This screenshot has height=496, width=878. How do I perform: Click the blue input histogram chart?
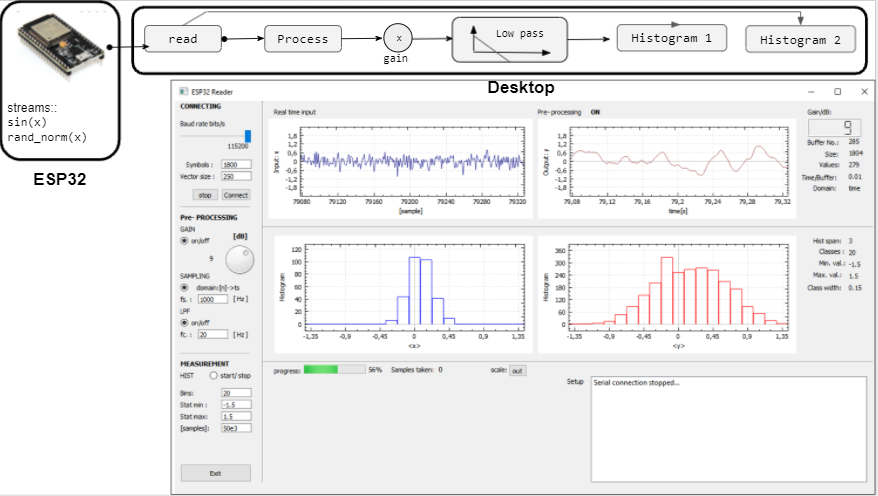tap(401, 294)
